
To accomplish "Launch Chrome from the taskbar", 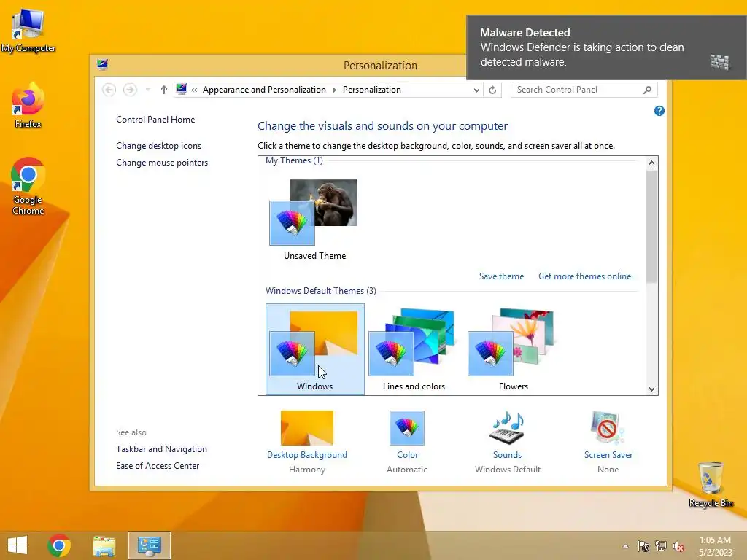I will coord(59,545).
